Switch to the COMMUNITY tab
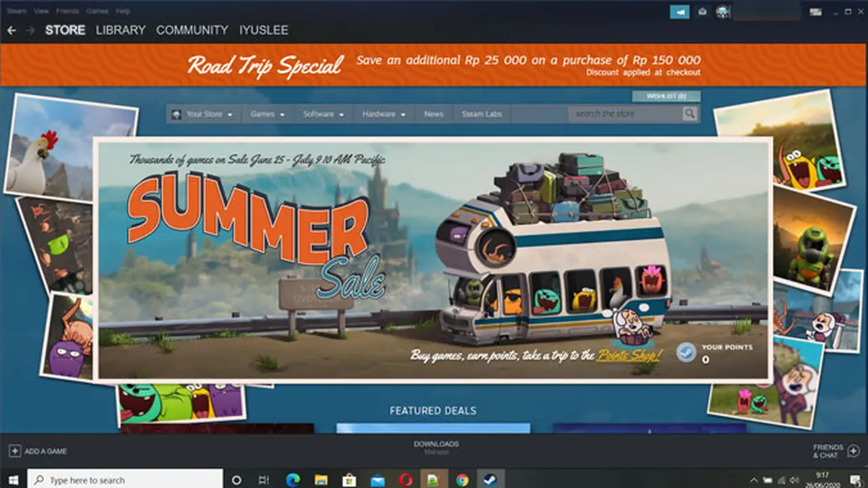 [192, 30]
